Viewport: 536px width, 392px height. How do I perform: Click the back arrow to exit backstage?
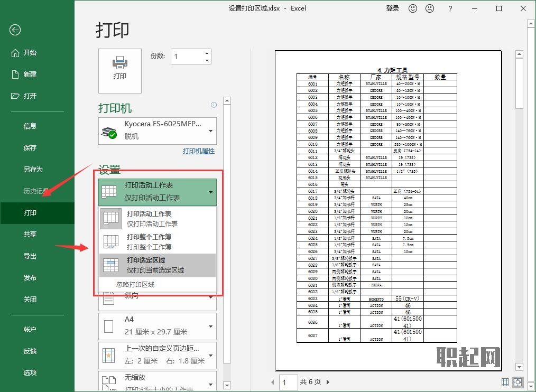15,30
